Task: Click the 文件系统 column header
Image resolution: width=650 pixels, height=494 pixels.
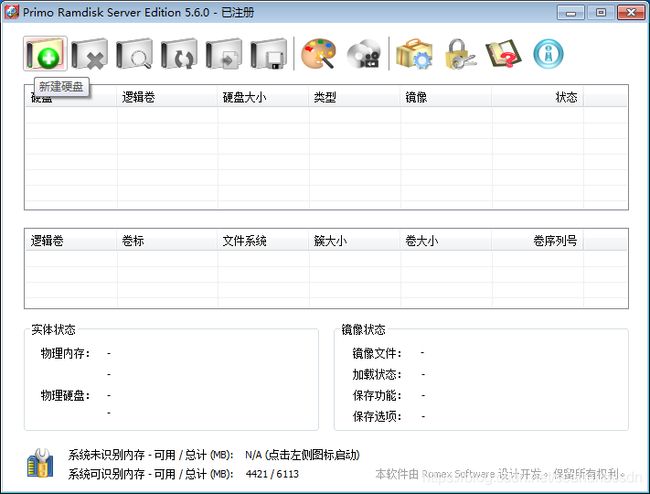Action: (263, 241)
